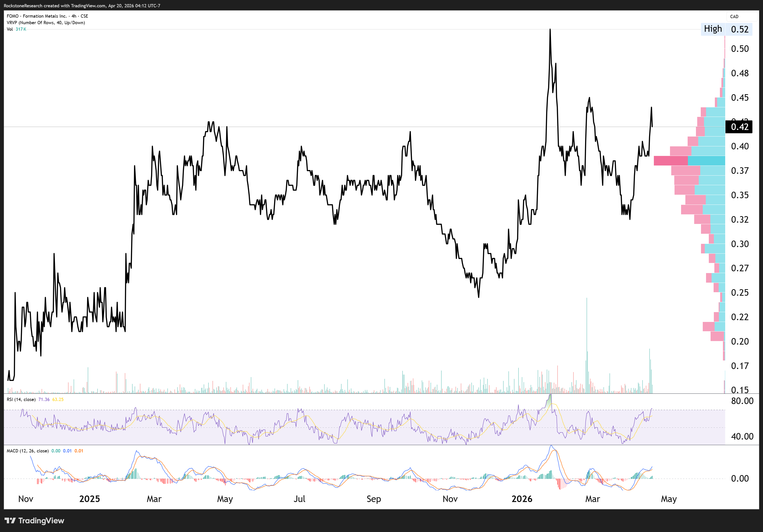Screen dimensions: 763x532
Task: Click the Vol 317K indicator label
Action: [16, 29]
